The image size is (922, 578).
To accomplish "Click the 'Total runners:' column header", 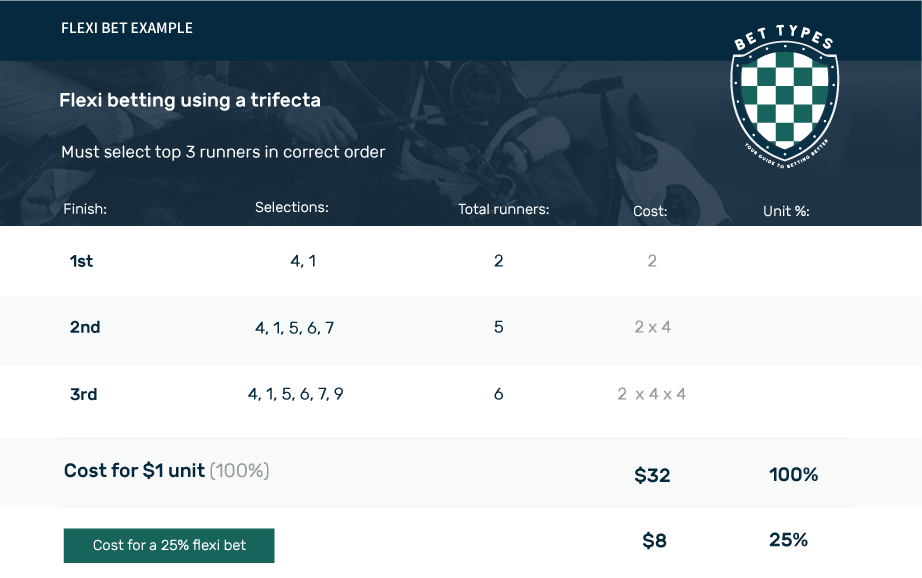I will point(504,209).
